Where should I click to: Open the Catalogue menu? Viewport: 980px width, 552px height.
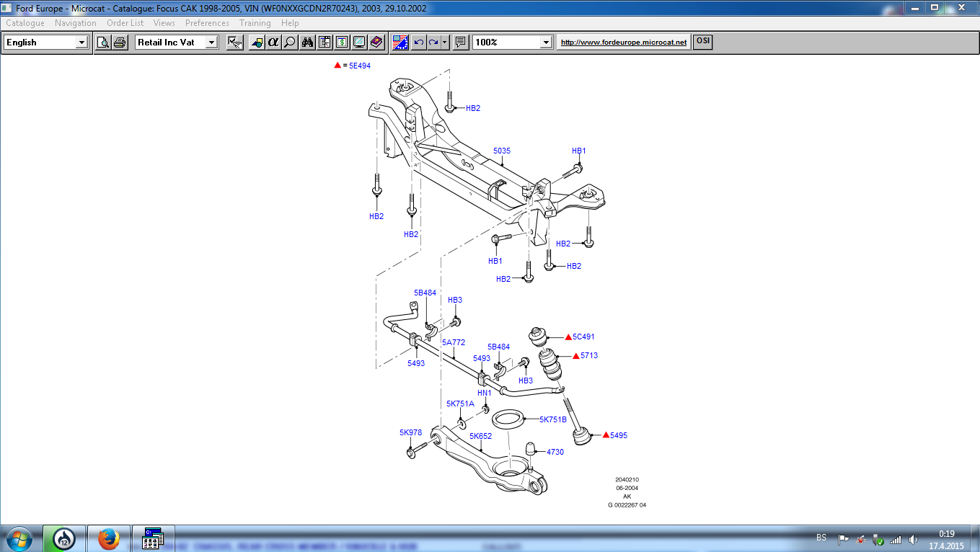25,23
